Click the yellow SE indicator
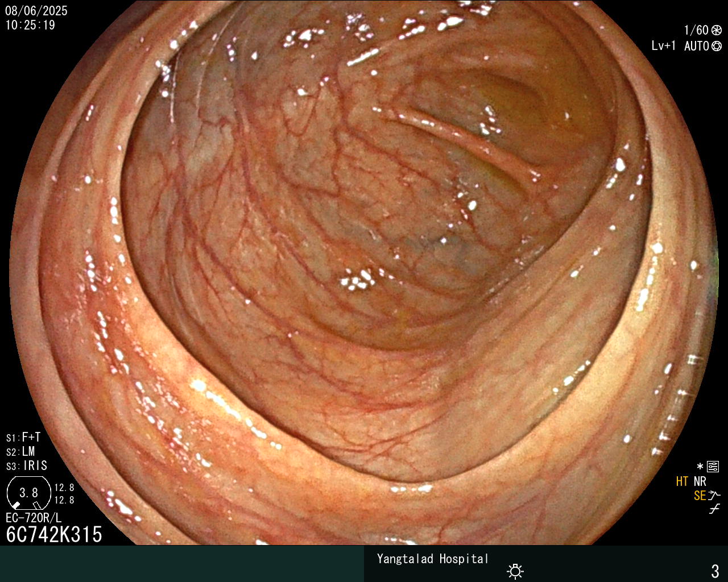The height and width of the screenshot is (582, 728). point(700,496)
